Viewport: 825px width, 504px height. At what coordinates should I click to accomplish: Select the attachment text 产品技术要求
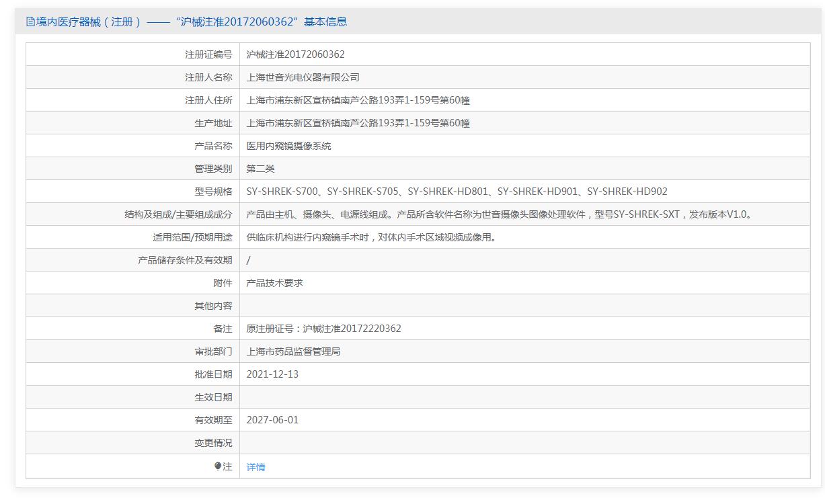275,283
